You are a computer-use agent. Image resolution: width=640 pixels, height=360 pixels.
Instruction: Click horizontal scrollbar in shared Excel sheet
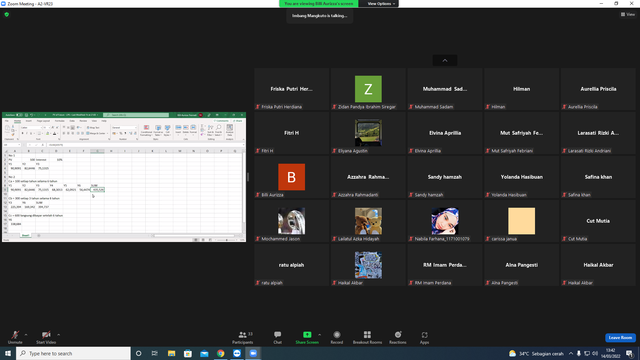click(x=193, y=236)
